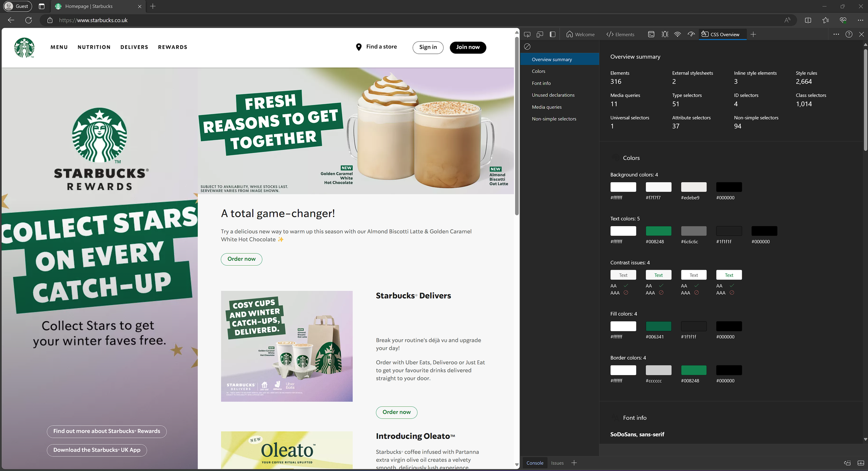This screenshot has width=868, height=471.
Task: Toggle the activity bar dock location icon
Action: 552,34
